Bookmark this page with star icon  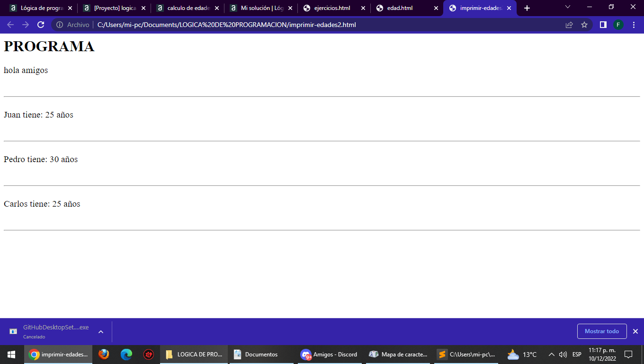click(584, 25)
